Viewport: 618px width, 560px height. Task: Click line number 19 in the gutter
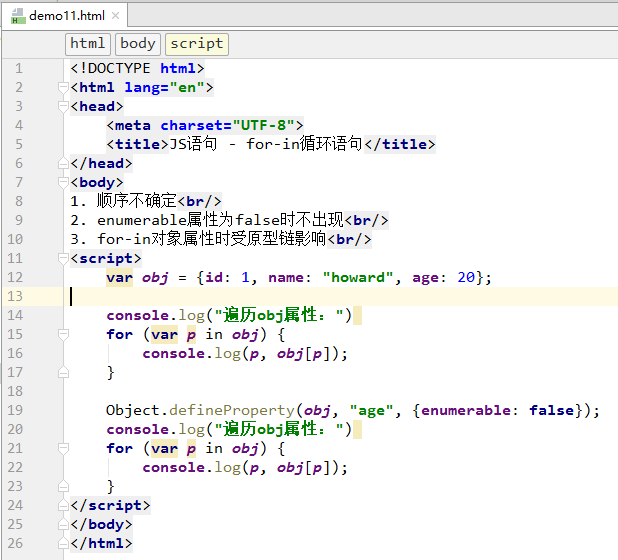pos(15,410)
